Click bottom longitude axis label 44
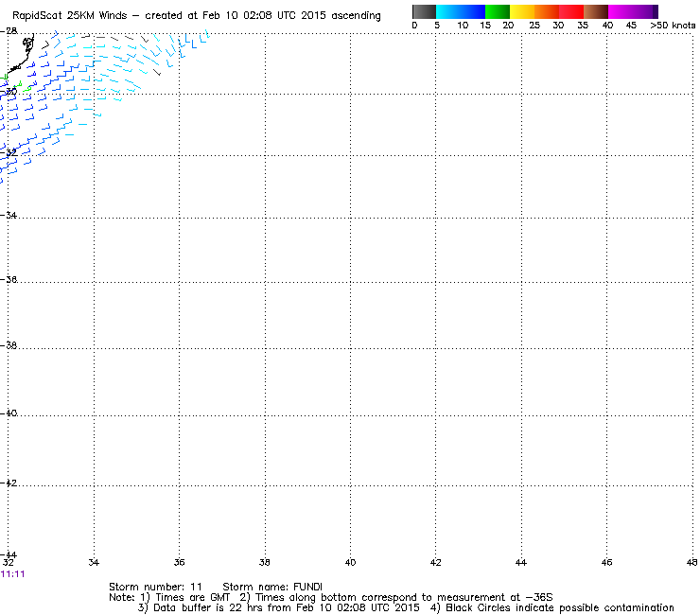 click(521, 562)
